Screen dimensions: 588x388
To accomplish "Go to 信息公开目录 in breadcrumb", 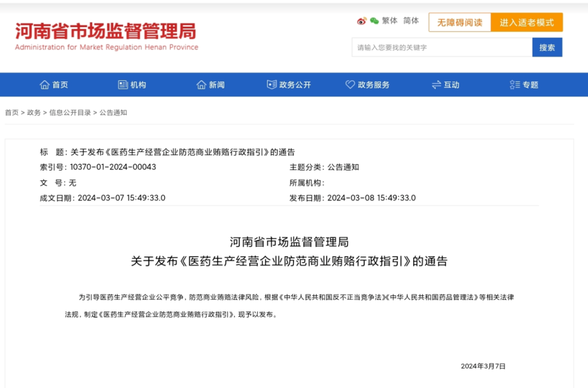I will point(70,113).
